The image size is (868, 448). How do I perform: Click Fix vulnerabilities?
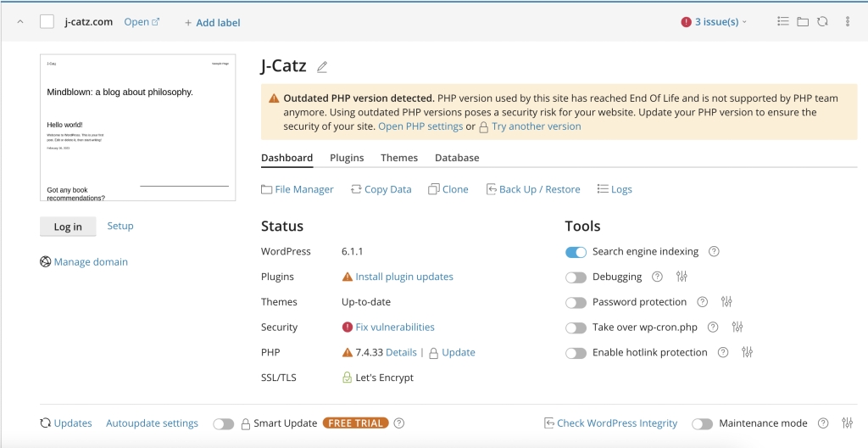click(395, 328)
